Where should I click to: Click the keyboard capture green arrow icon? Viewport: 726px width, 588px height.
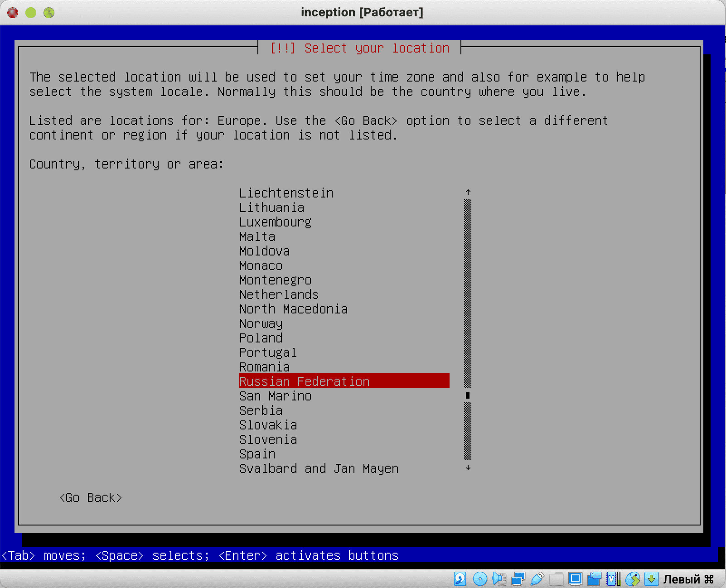point(652,578)
